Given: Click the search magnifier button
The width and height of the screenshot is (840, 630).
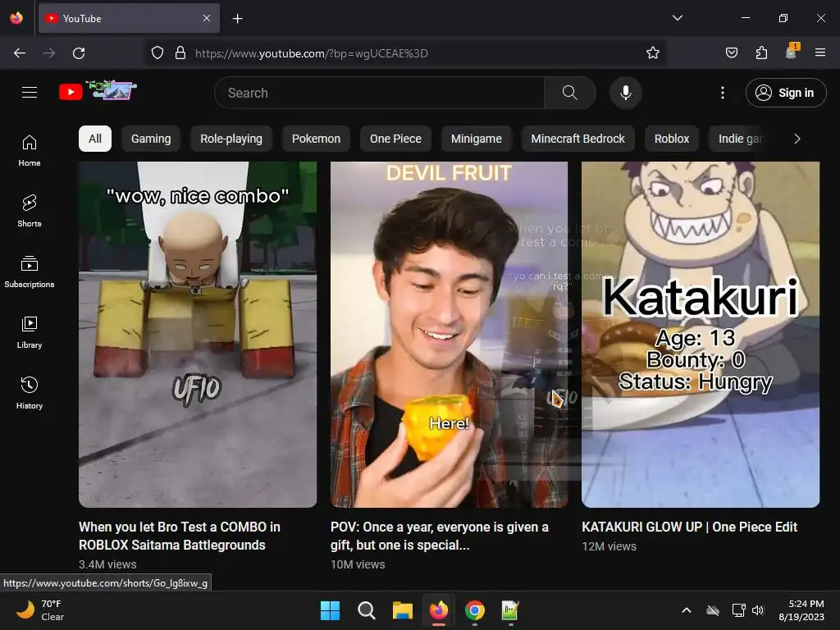Looking at the screenshot, I should click(x=570, y=93).
